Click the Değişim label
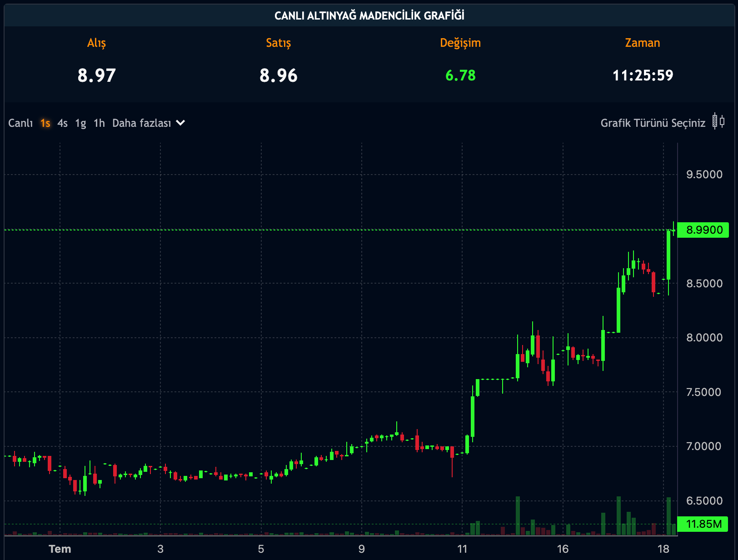Viewport: 738px width, 560px height. [460, 43]
